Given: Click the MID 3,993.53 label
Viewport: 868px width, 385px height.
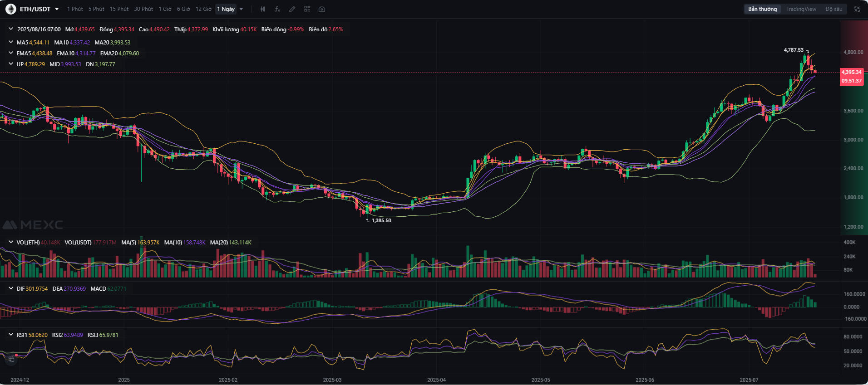Looking at the screenshot, I should pos(65,64).
